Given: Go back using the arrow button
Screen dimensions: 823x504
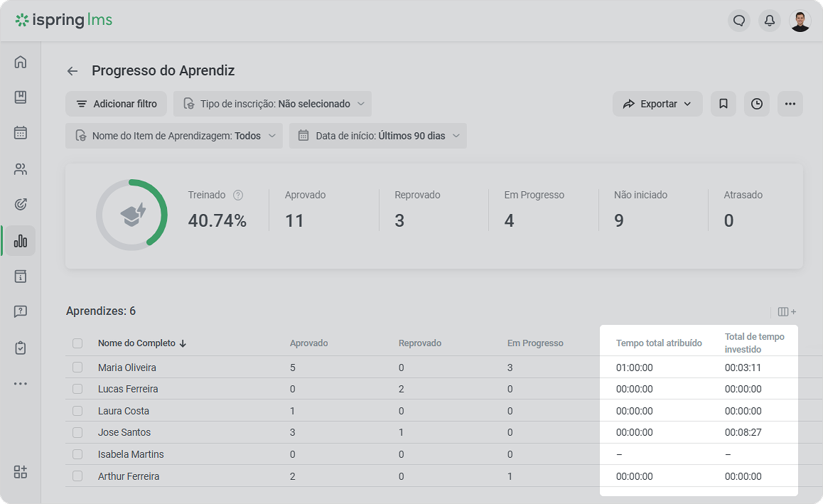Looking at the screenshot, I should [x=72, y=71].
